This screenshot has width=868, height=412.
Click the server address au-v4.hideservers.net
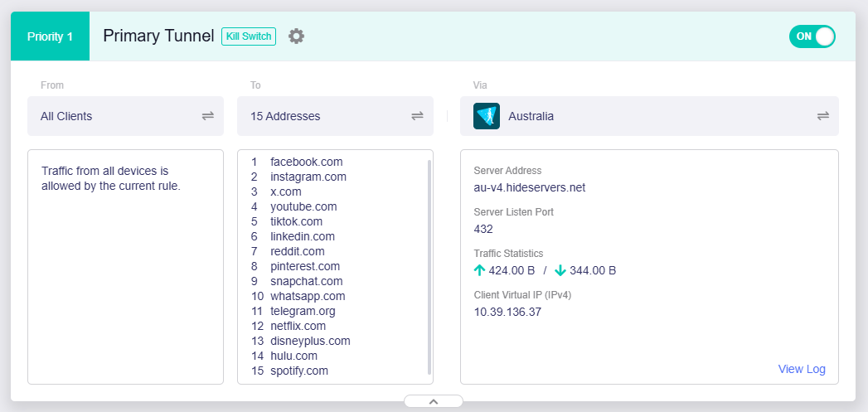click(529, 187)
